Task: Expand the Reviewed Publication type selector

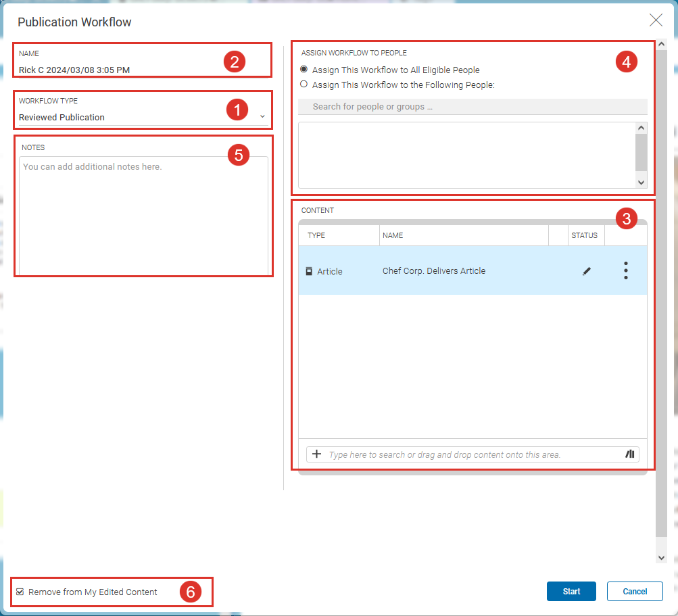Action: pyautogui.click(x=262, y=116)
